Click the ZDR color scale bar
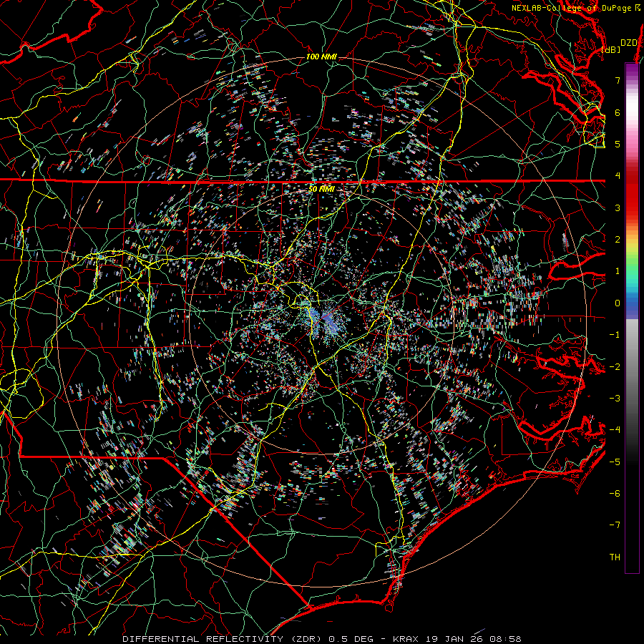The height and width of the screenshot is (644, 644). pos(632,318)
